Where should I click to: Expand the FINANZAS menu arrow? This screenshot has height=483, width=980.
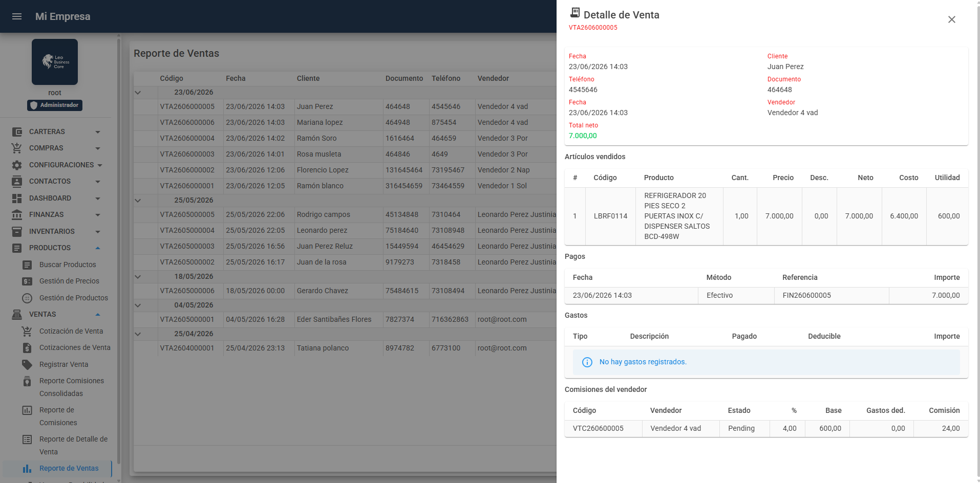click(x=98, y=215)
